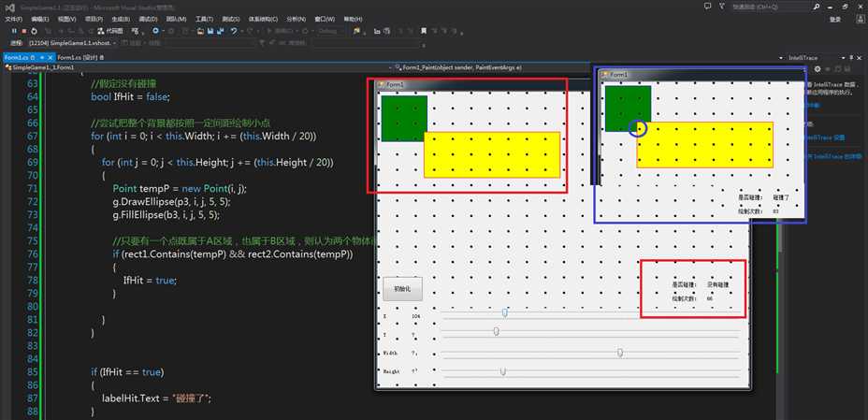Image resolution: width=868 pixels, height=420 pixels.
Task: Save all files with the double-disk icon
Action: 221,31
